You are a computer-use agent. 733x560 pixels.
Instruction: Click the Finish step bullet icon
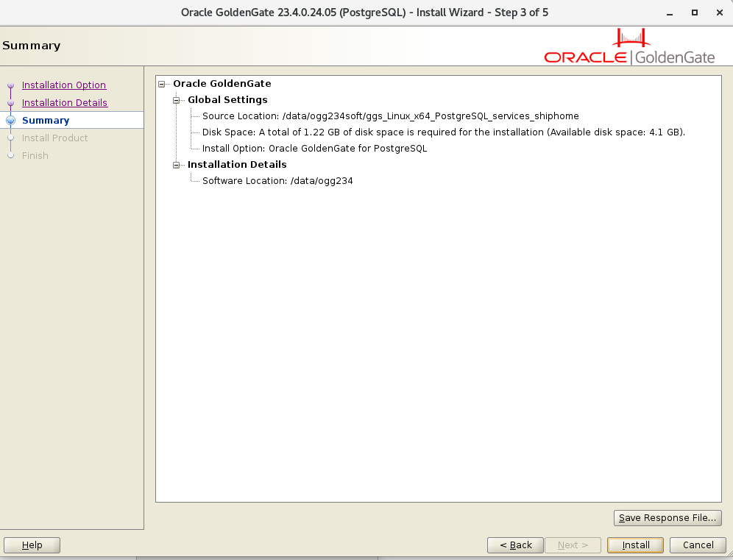(x=11, y=156)
